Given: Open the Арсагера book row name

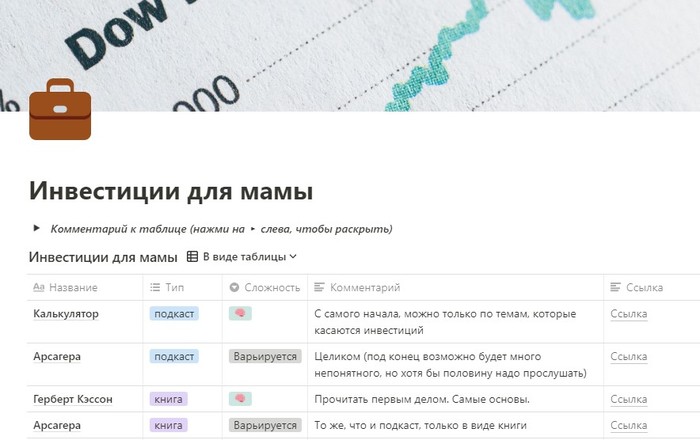Looking at the screenshot, I should (57, 425).
